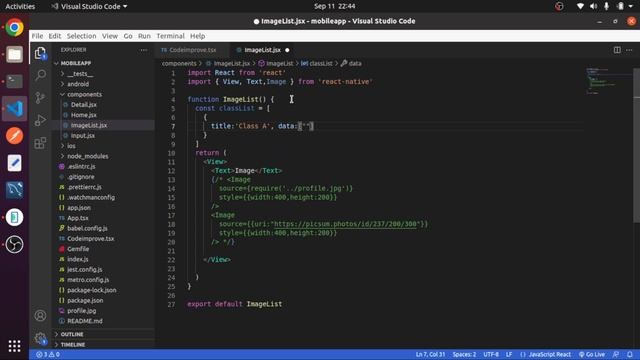Viewport: 640px width, 360px height.
Task: Click Spaces: 2 indentation setting
Action: 464,354
